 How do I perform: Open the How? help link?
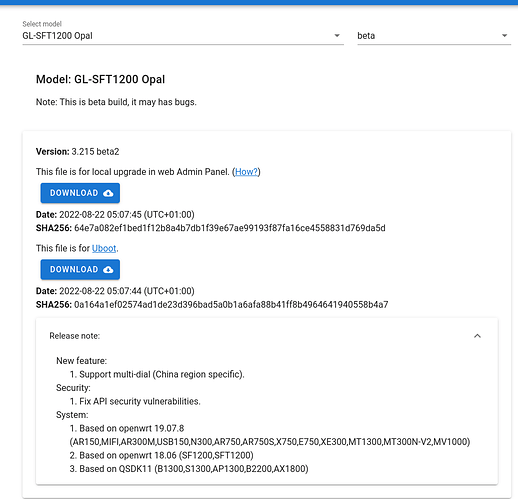pos(246,172)
